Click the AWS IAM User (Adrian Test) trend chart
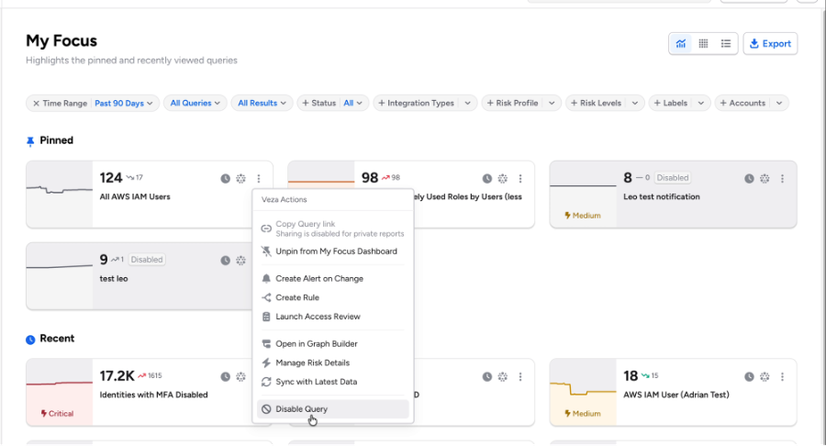 583,392
